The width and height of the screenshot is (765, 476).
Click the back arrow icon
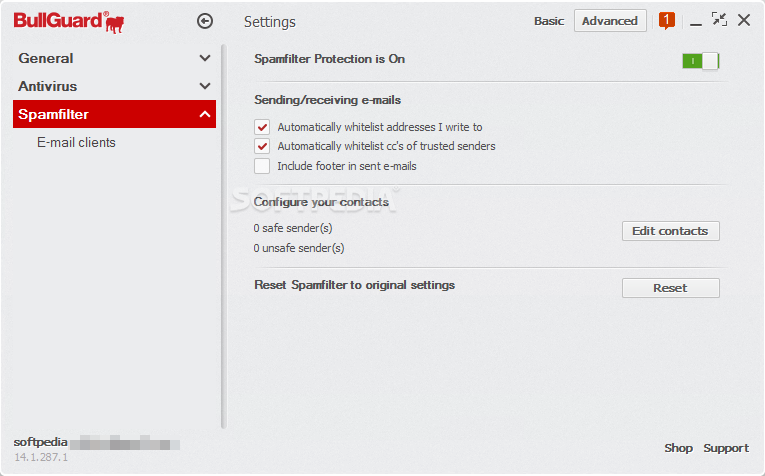(x=205, y=21)
